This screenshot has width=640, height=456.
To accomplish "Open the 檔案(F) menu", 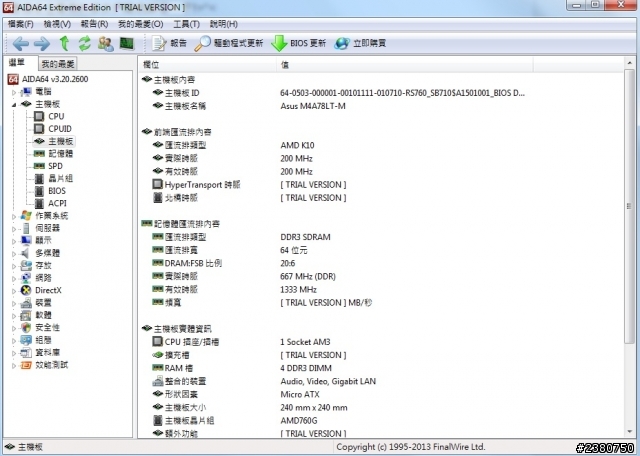I will (x=20, y=24).
